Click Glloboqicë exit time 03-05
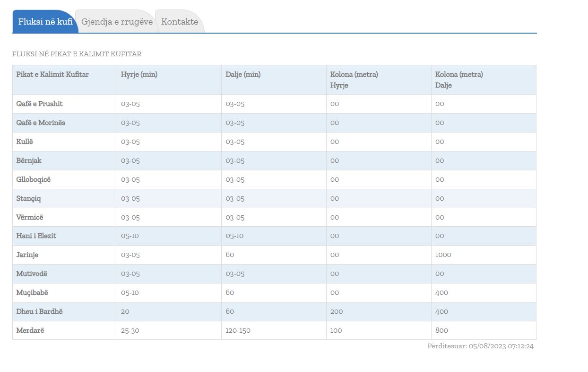The image size is (588, 372). click(235, 179)
